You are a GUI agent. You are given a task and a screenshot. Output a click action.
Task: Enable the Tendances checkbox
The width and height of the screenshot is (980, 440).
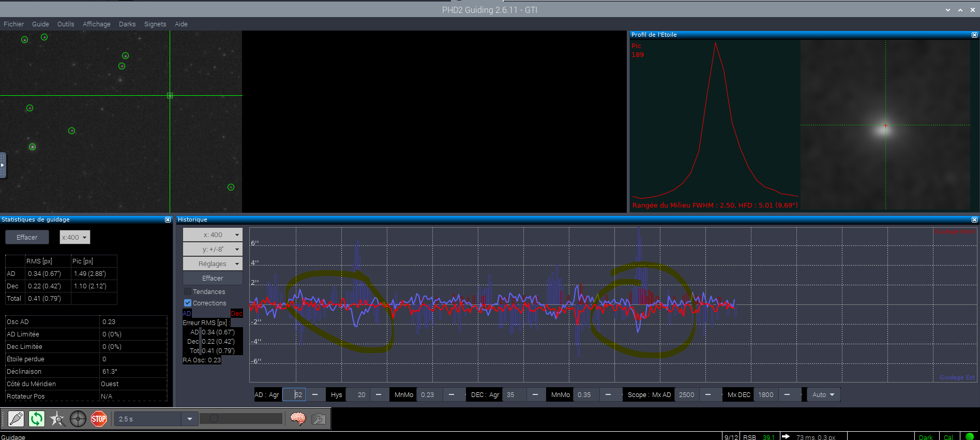tap(188, 291)
